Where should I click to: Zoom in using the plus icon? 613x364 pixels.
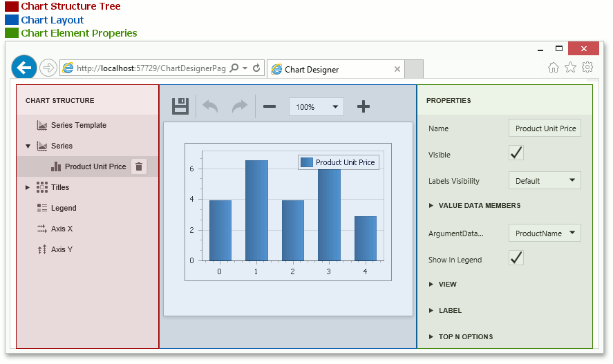(364, 106)
